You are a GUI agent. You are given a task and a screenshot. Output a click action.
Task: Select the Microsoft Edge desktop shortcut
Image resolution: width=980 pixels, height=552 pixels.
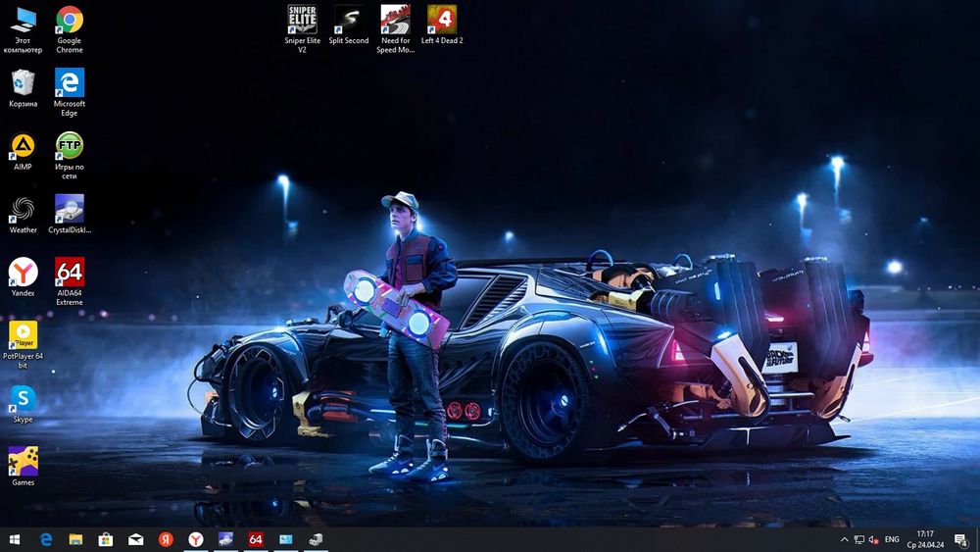pos(70,92)
